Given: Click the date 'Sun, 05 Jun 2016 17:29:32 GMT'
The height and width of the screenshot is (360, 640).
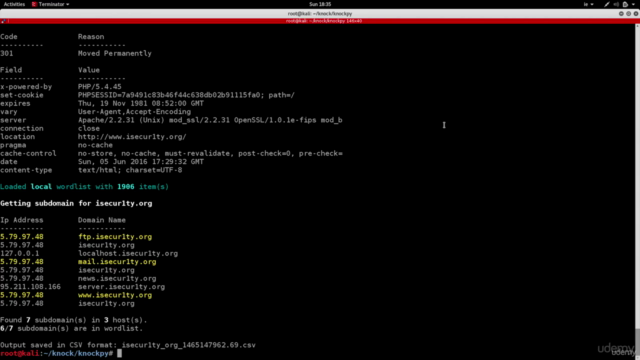Looking at the screenshot, I should [x=141, y=162].
